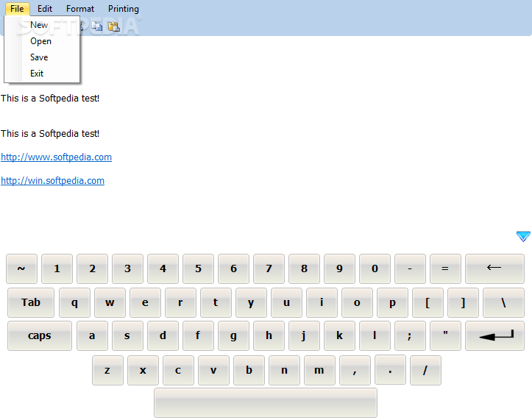Tap the Tab key
Screen dimensions: 532x420
(x=31, y=302)
